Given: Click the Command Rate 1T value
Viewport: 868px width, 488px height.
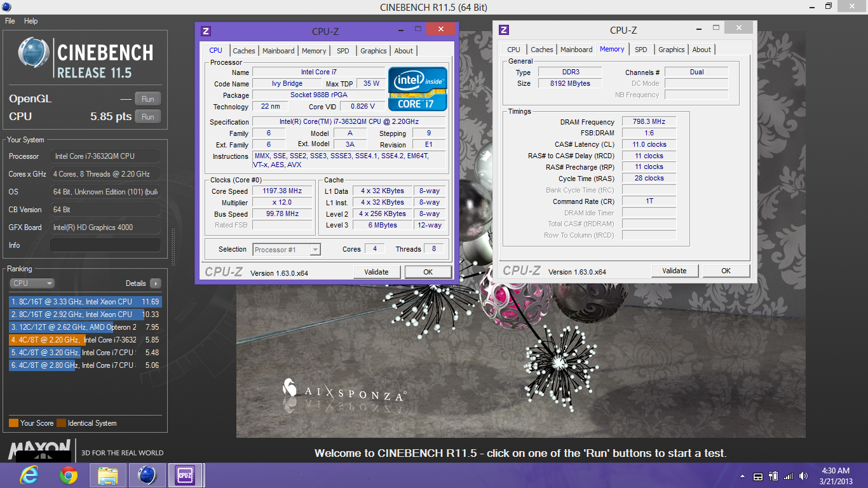Looking at the screenshot, I should pos(649,201).
